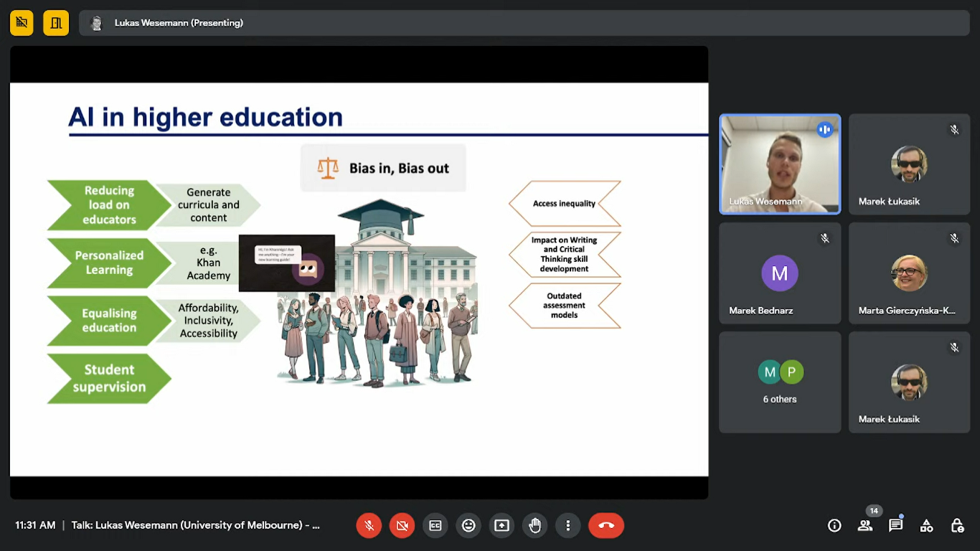Select the top Marek Łukasik video tile
The height and width of the screenshot is (551, 980).
pos(909,164)
